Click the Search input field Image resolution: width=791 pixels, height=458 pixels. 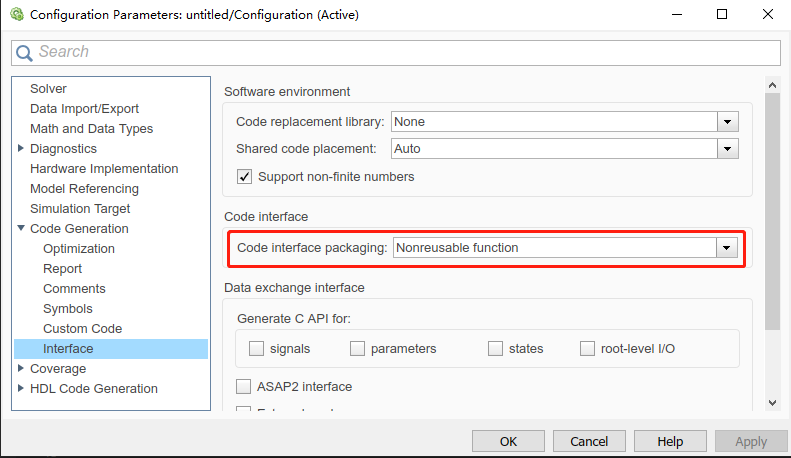pyautogui.click(x=400, y=52)
